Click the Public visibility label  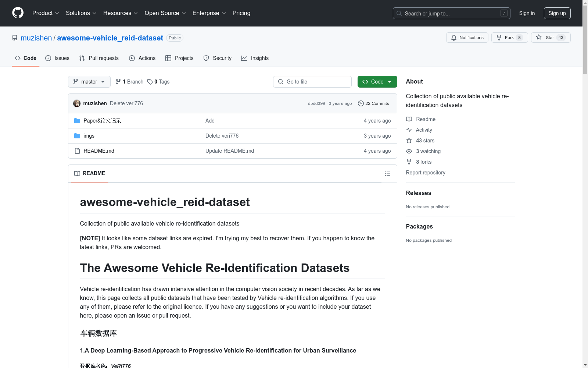tap(175, 38)
